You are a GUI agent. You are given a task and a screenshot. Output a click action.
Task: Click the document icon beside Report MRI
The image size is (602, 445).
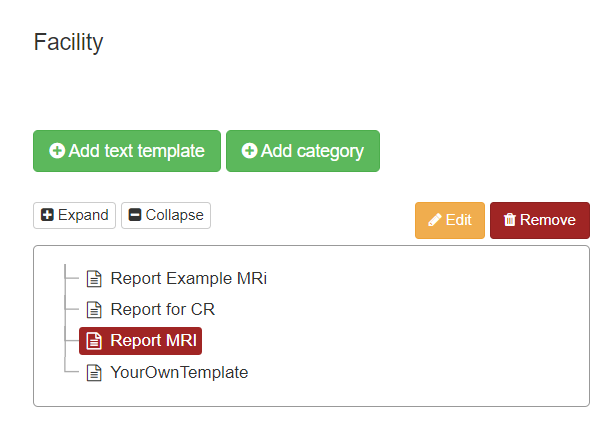[94, 341]
